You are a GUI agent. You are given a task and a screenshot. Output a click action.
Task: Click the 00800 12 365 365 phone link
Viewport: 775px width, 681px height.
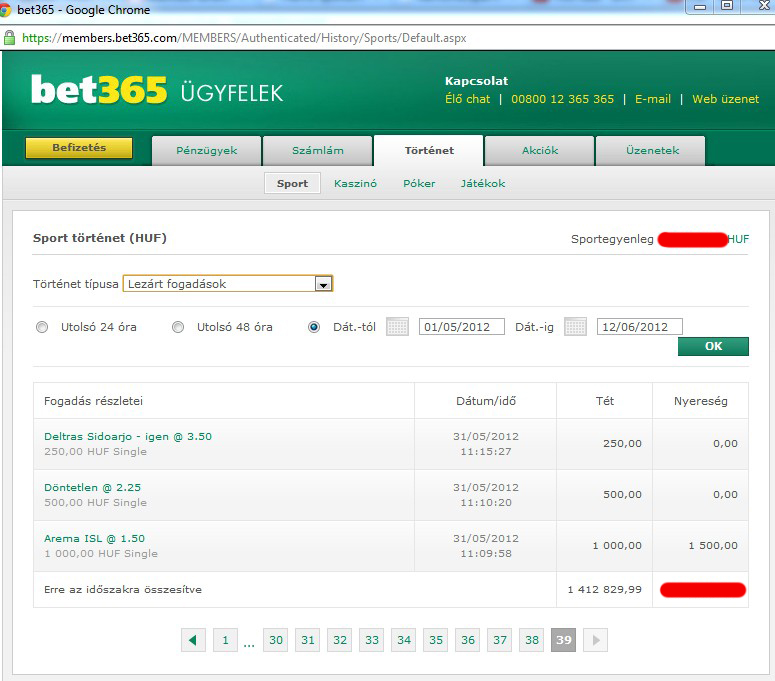562,99
